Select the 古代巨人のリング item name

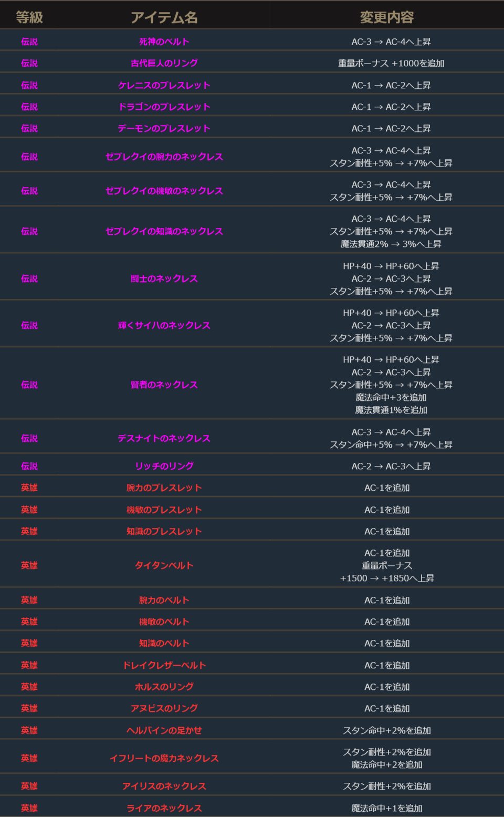pyautogui.click(x=164, y=63)
